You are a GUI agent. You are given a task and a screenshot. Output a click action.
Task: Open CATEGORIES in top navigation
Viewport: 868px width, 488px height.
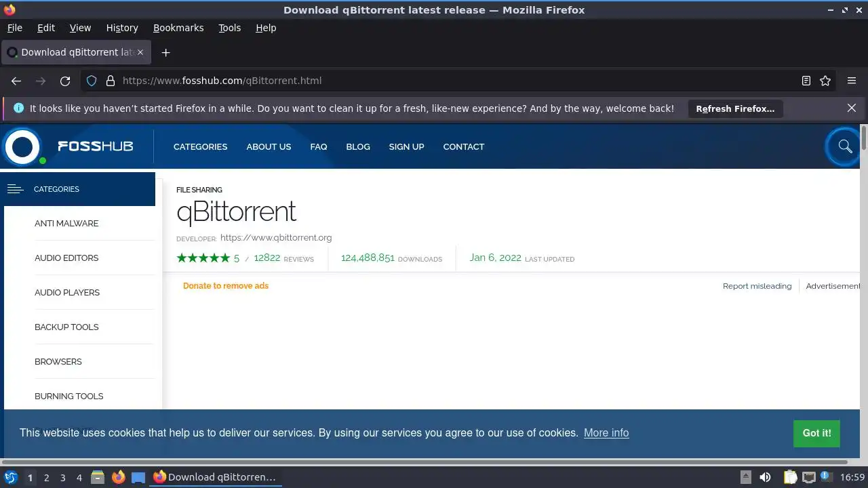[x=200, y=146]
